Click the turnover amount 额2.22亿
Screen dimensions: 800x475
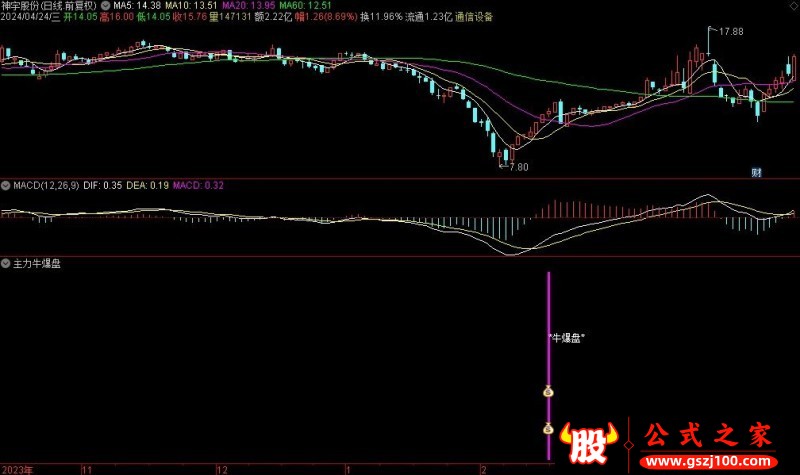[273, 17]
